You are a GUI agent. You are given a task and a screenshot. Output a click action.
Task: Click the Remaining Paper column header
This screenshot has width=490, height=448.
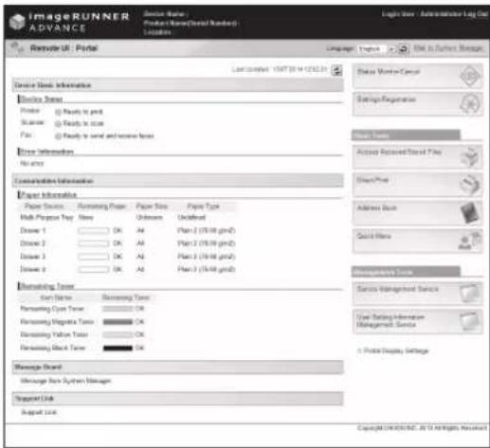(101, 206)
